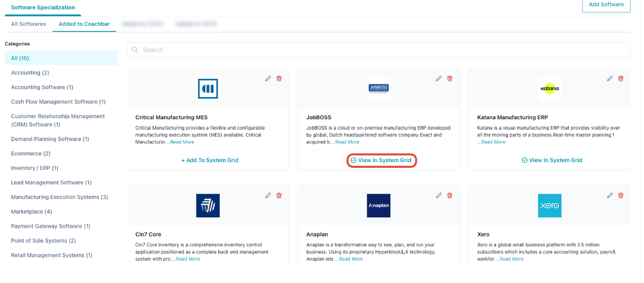
Task: Switch to the All Softwares tab
Action: tap(28, 24)
